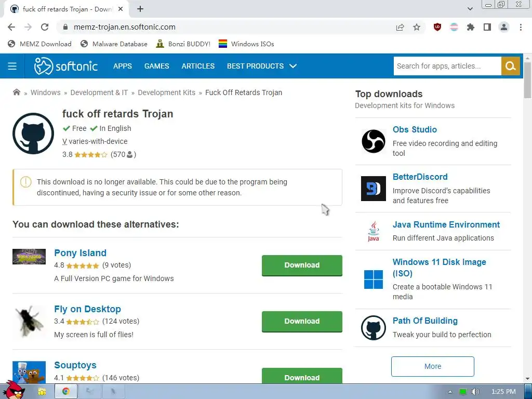Show hidden tray icons arrow
This screenshot has height=399, width=532.
(x=450, y=392)
